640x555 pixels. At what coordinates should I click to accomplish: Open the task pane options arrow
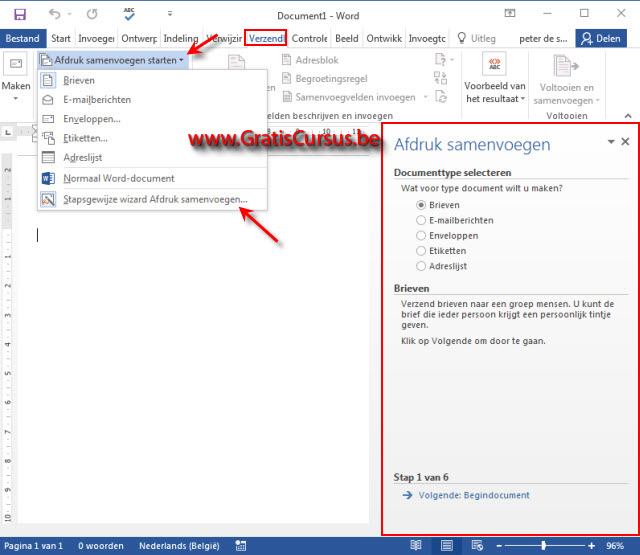611,141
